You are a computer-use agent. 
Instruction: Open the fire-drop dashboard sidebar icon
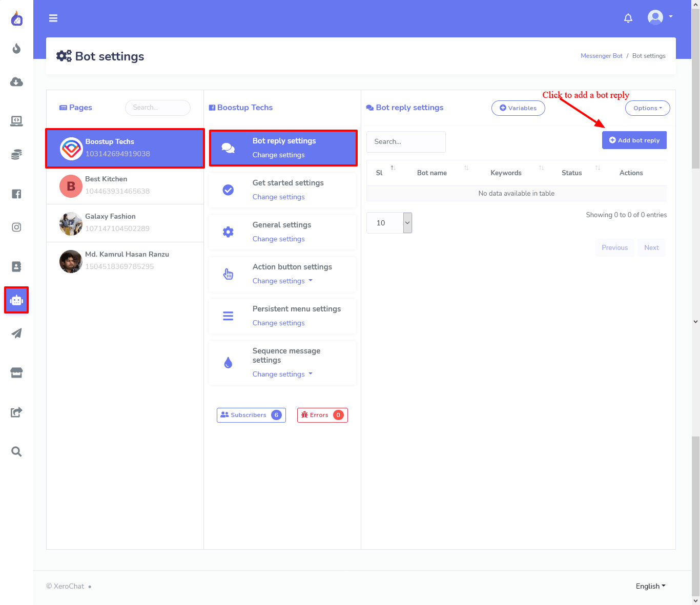coord(16,49)
